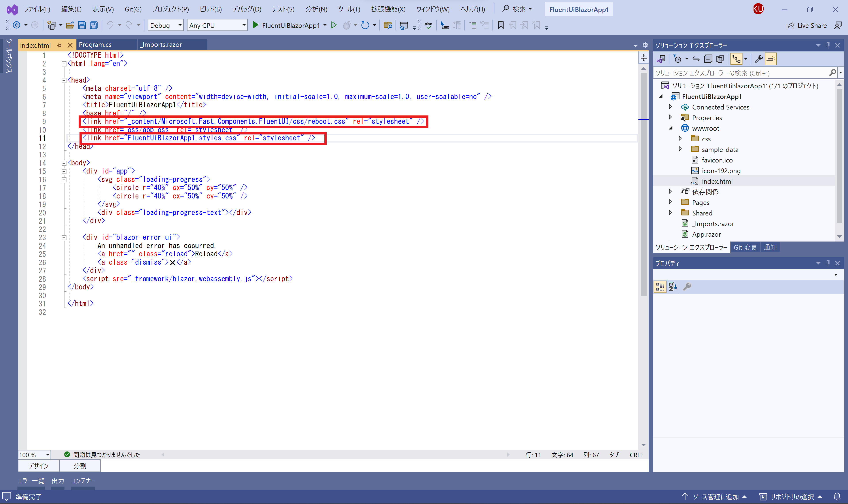Click the spell checker abc icon
The width and height of the screenshot is (848, 504).
[428, 25]
